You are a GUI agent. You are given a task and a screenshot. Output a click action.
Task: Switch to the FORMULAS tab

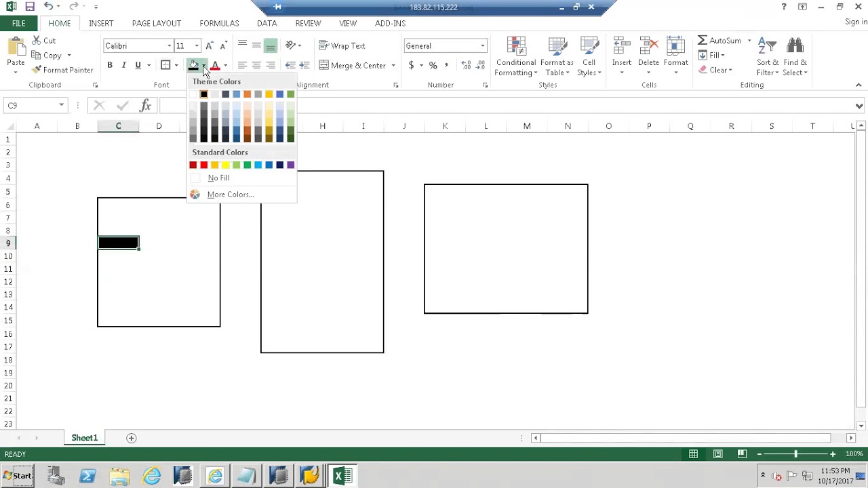coord(219,23)
